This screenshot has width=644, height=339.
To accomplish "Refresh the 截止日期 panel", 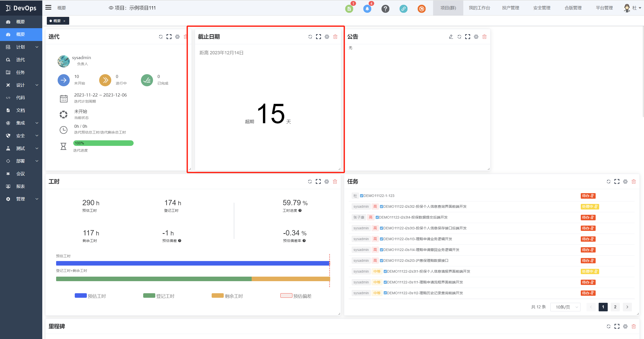I will (310, 37).
